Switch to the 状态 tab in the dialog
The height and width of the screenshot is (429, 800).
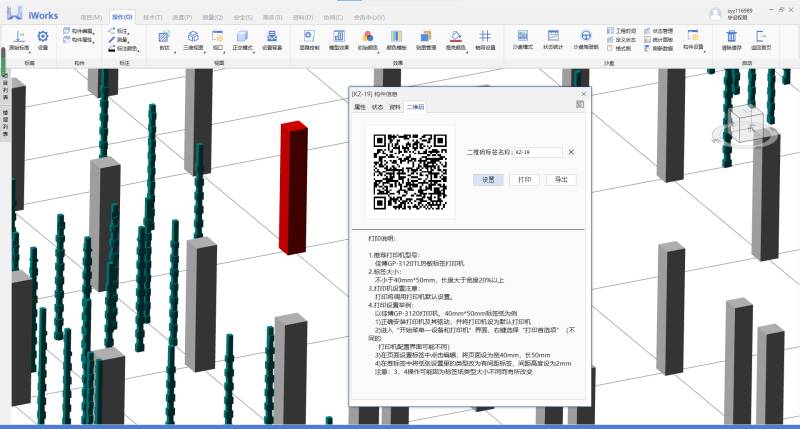(378, 107)
